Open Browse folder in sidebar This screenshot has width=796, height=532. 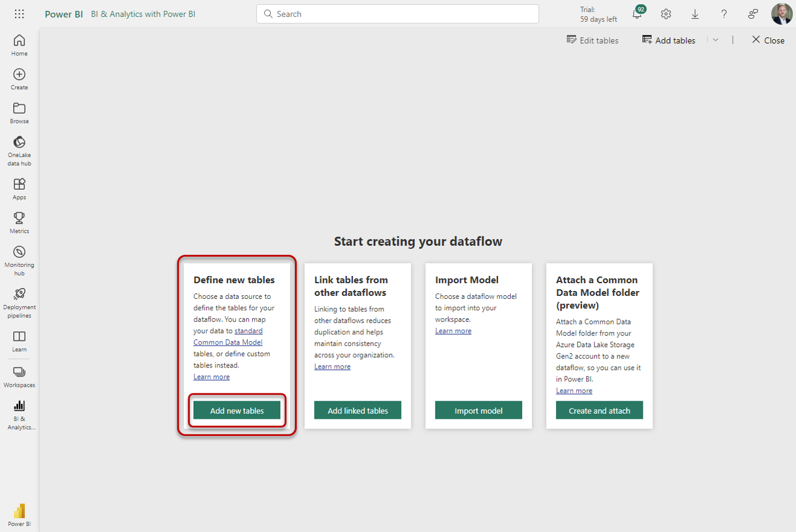19,113
